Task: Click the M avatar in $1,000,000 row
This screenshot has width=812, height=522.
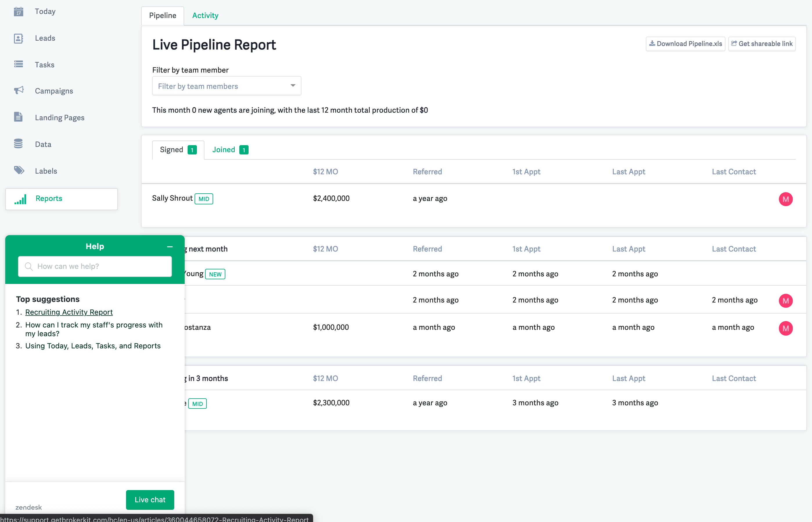Action: [785, 328]
